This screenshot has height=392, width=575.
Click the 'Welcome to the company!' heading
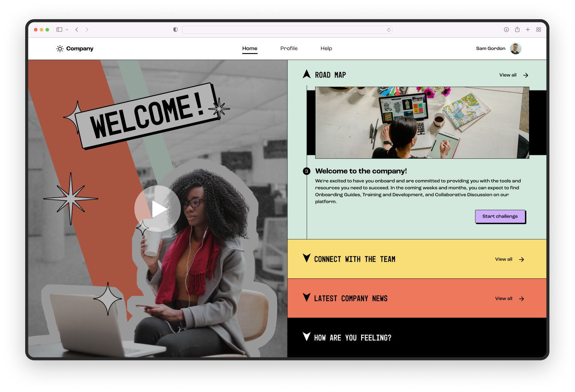click(361, 171)
